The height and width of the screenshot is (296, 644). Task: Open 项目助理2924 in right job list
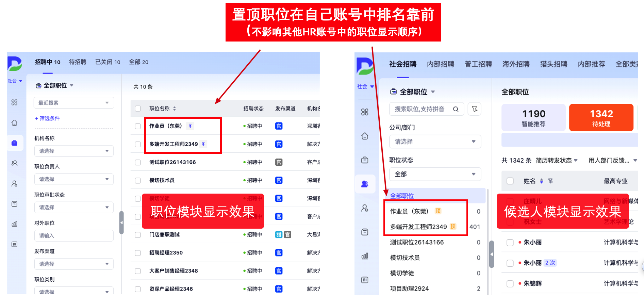(409, 289)
